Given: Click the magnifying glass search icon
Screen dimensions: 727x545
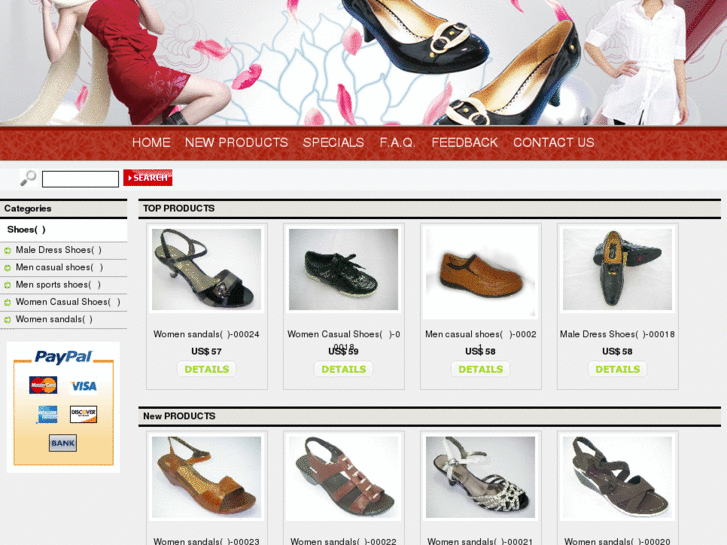Looking at the screenshot, I should [x=28, y=178].
